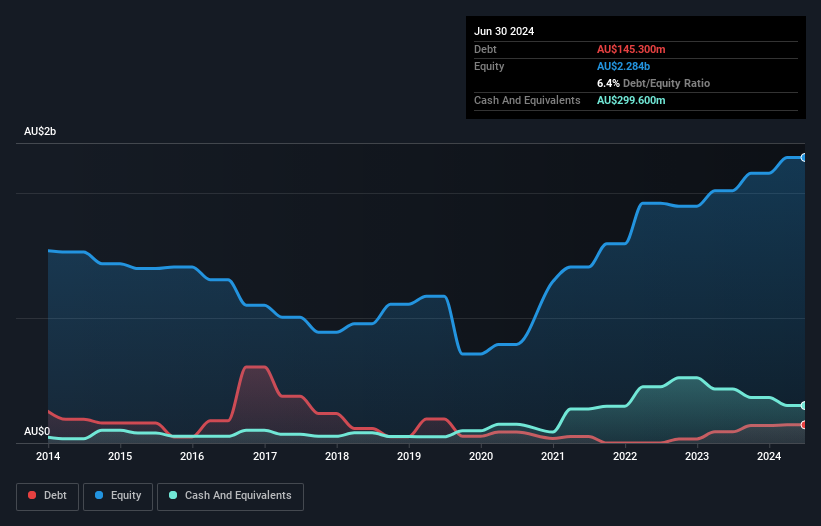821x526 pixels.
Task: Click the Jun 30 2024 tooltip date
Action: click(504, 31)
